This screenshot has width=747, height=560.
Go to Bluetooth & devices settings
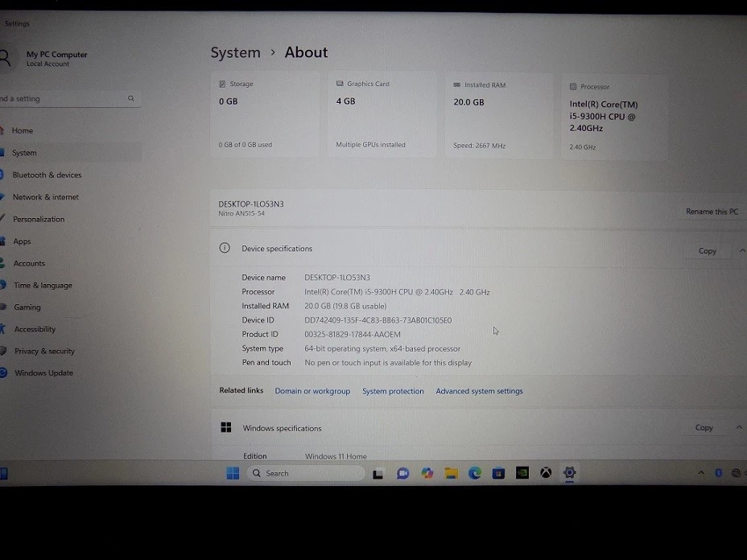pos(47,175)
